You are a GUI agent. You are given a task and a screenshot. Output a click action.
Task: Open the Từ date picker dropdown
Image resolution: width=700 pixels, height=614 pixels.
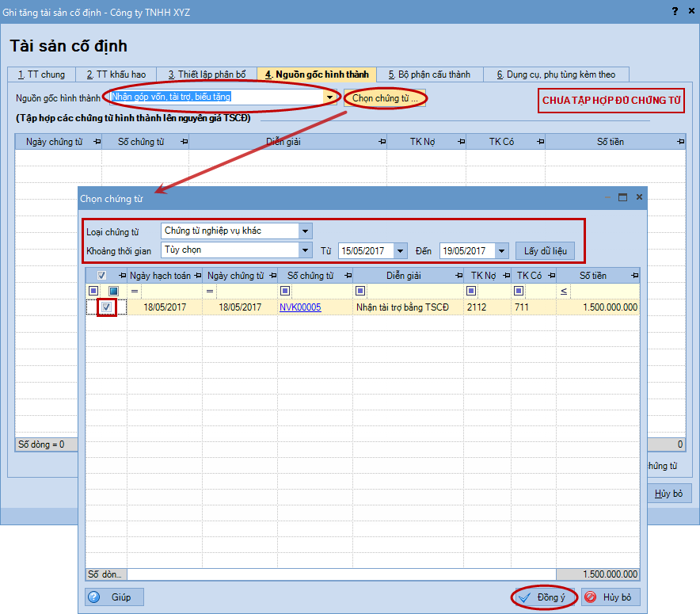coord(400,251)
